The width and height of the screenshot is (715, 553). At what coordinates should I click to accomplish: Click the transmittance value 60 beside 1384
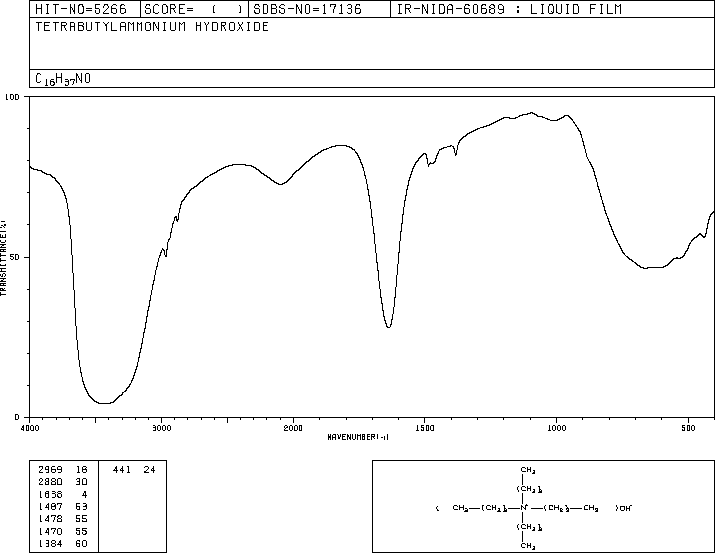click(x=82, y=543)
